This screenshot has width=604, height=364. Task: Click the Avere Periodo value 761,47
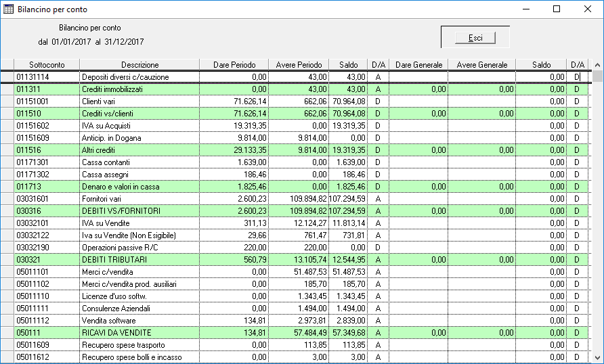pos(315,235)
